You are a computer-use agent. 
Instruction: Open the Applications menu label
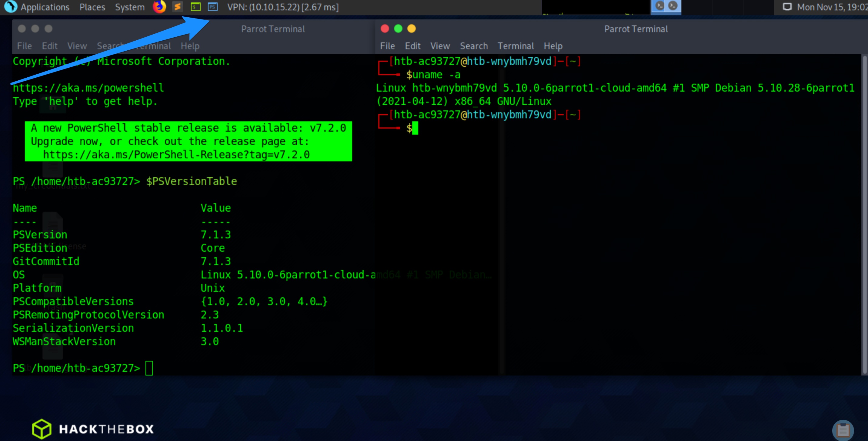click(x=45, y=7)
